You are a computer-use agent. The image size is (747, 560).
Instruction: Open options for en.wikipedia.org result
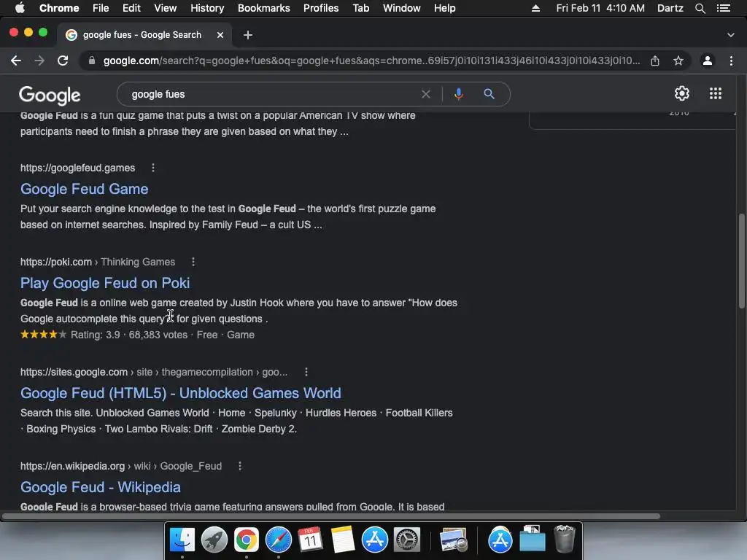click(239, 466)
